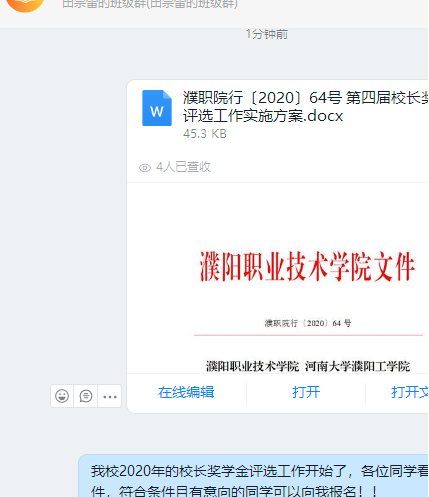View the 4人已查收 read list
This screenshot has height=497, width=429.
tap(183, 167)
